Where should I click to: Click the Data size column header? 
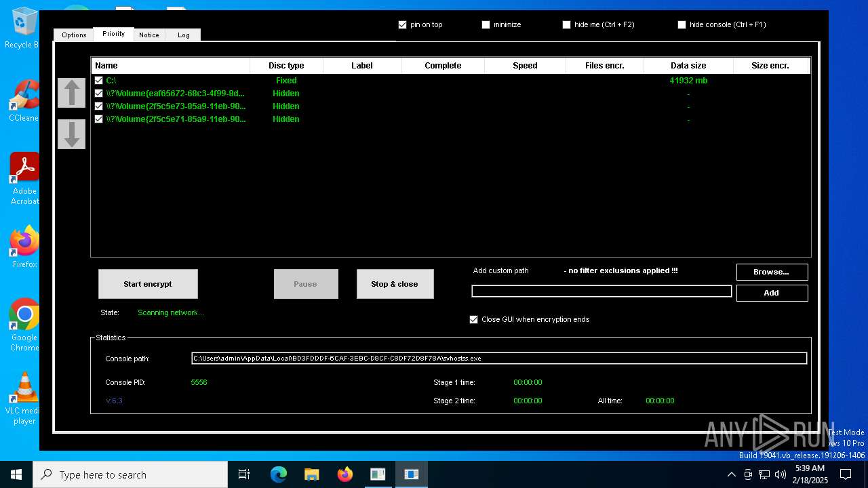[x=688, y=66]
